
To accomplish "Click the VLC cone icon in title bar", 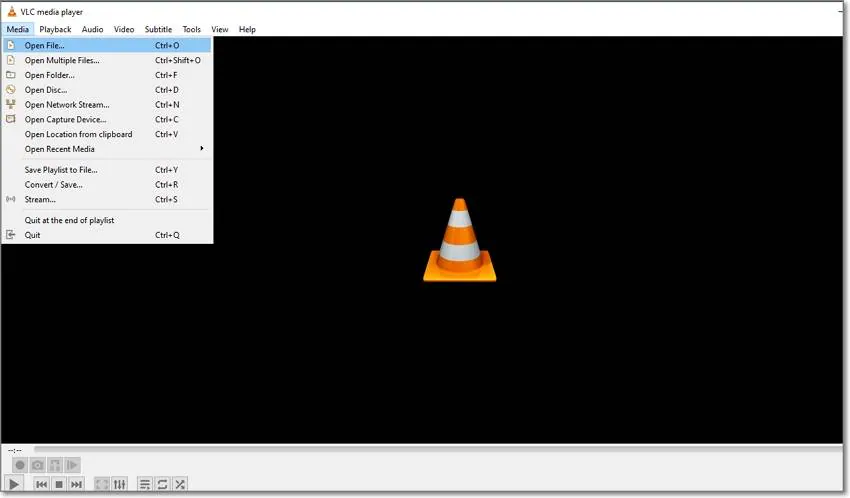I will coord(11,11).
